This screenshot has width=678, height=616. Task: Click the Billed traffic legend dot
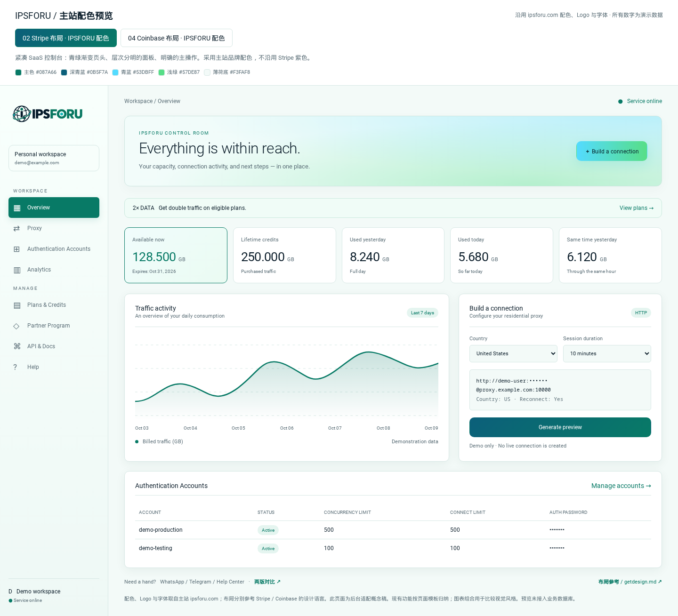(x=137, y=442)
